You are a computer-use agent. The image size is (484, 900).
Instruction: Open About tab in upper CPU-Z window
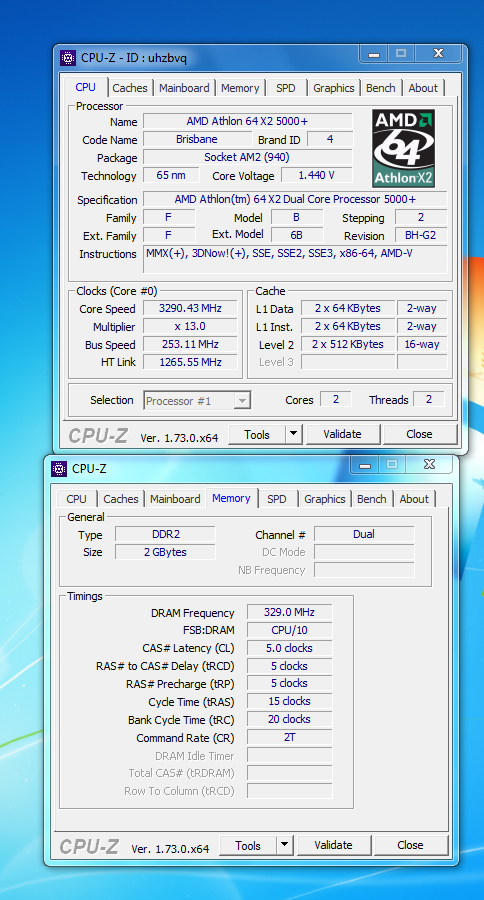pos(423,88)
